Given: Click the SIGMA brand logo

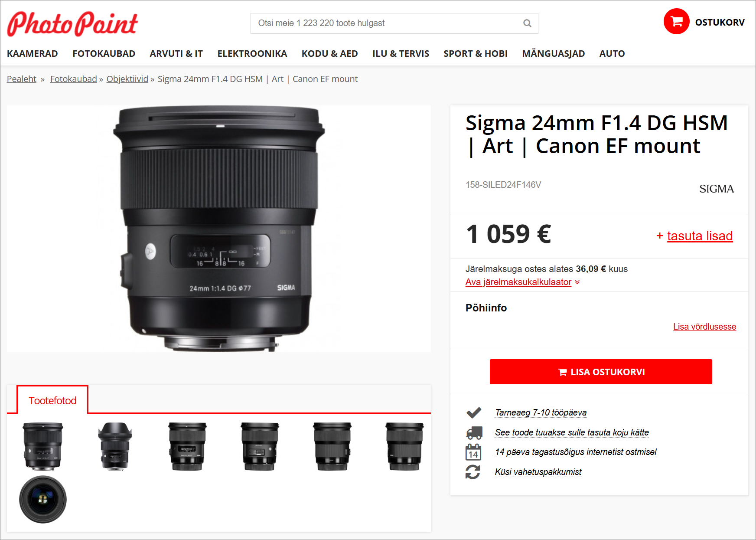Looking at the screenshot, I should 716,189.
